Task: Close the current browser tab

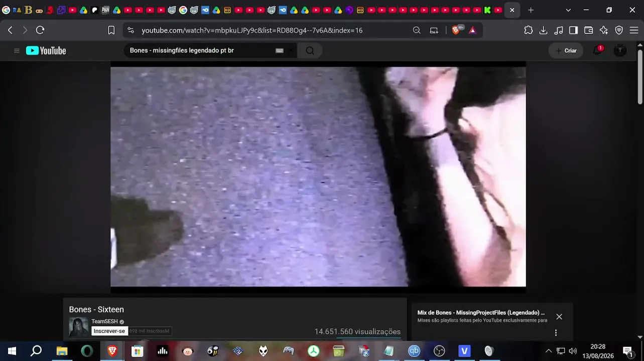Action: click(x=512, y=10)
